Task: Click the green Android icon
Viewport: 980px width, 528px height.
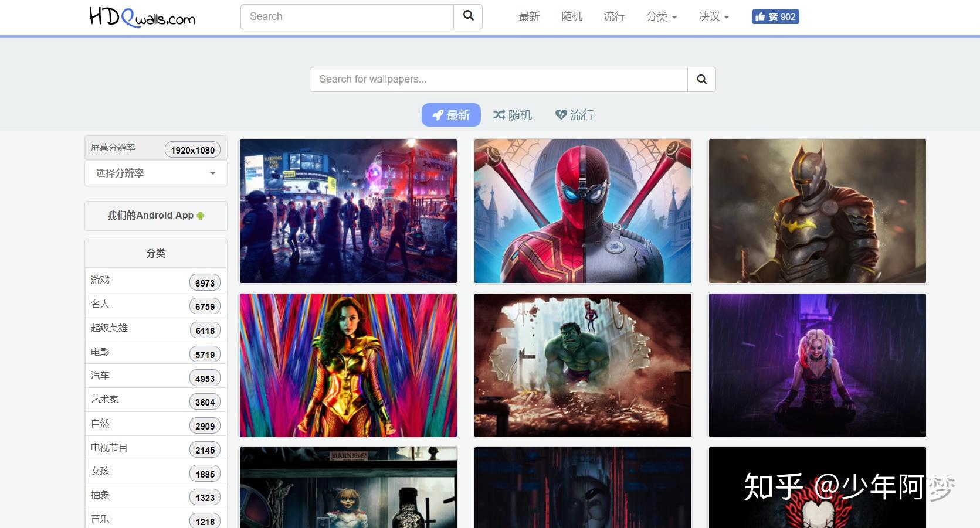Action: coord(201,215)
